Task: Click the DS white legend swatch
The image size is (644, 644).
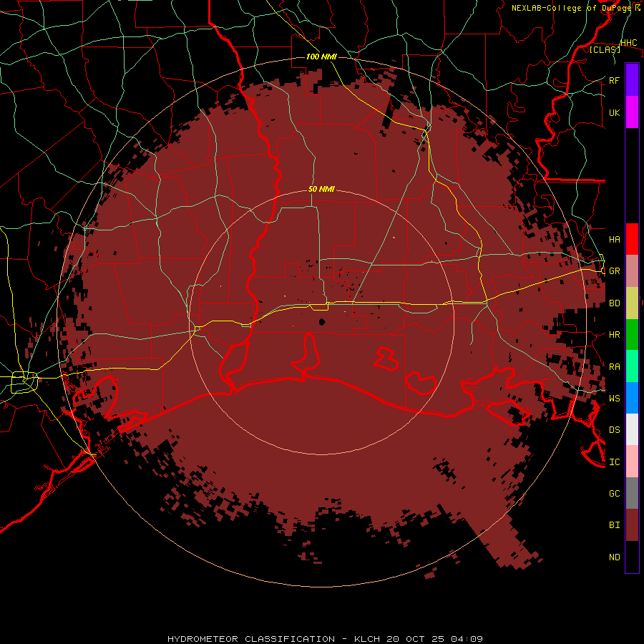Action: coord(632,429)
